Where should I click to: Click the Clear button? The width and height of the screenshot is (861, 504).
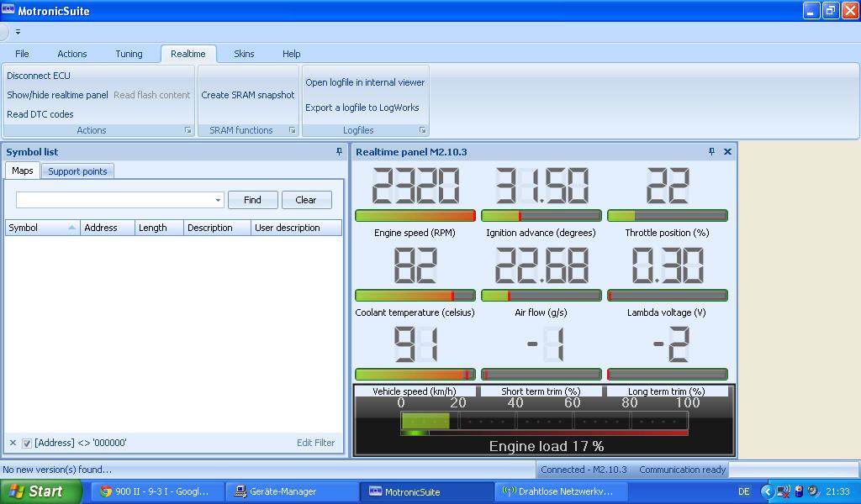click(306, 200)
